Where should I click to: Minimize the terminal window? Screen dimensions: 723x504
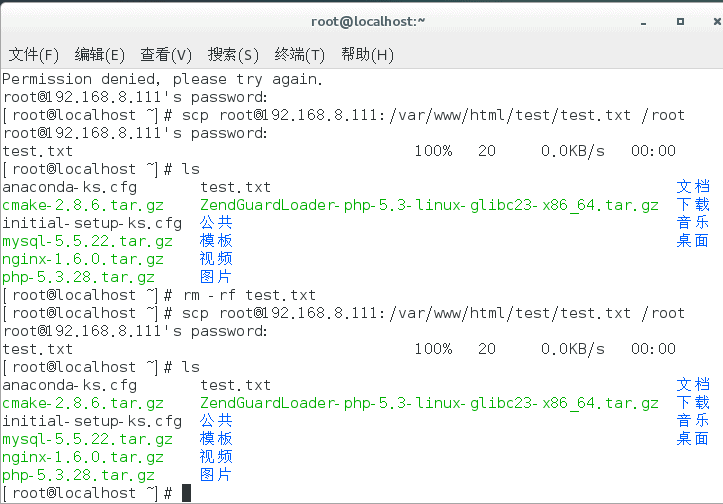(643, 22)
